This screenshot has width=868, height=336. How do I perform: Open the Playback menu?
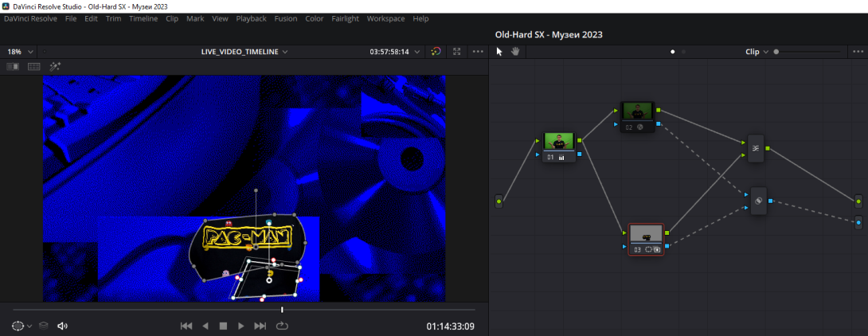252,18
